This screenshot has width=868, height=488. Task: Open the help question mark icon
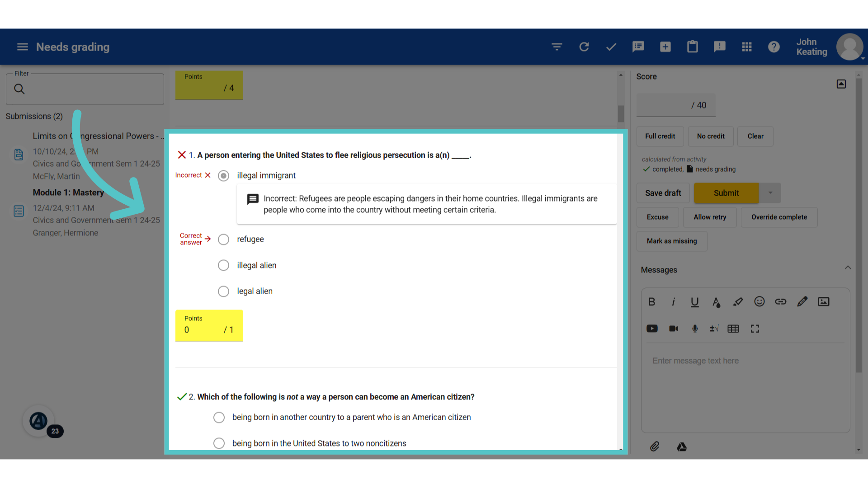pyautogui.click(x=774, y=47)
